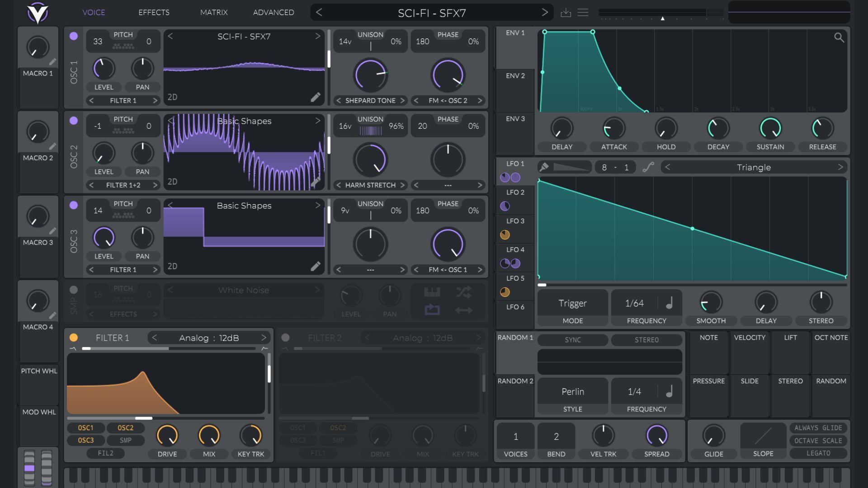
Task: Toggle OSC 2 power button
Action: point(74,121)
